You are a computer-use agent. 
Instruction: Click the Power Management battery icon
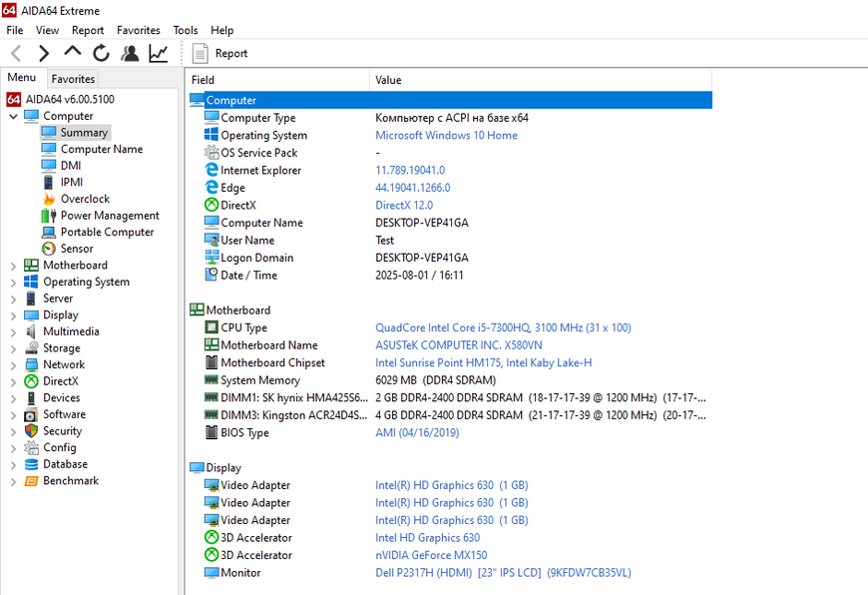click(49, 216)
